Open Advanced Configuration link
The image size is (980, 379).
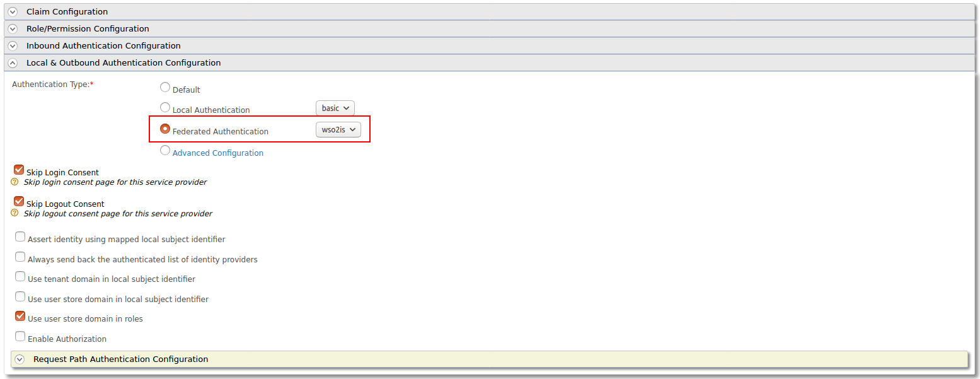tap(218, 153)
